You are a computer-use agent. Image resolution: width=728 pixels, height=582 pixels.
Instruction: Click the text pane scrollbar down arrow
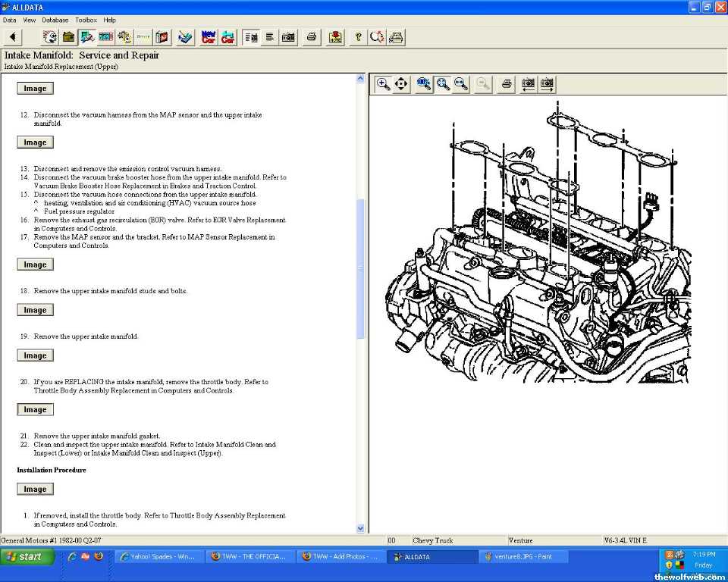tap(360, 528)
